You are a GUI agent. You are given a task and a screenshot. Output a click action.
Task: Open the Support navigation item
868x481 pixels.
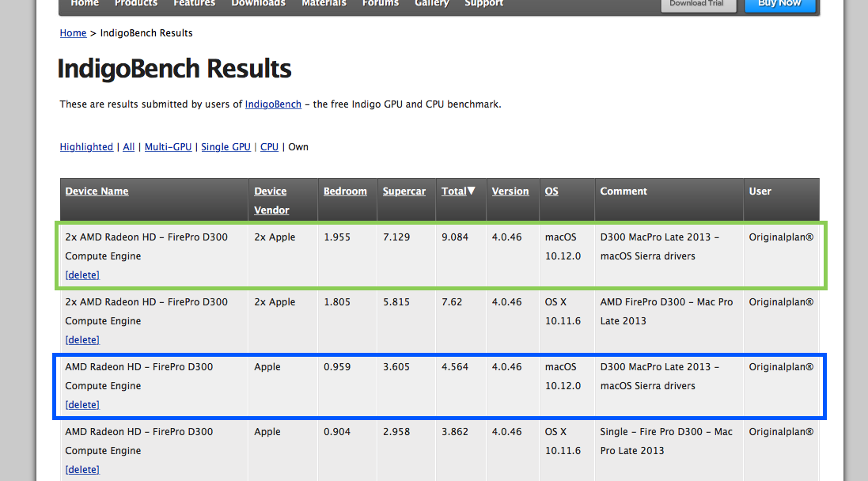483,3
